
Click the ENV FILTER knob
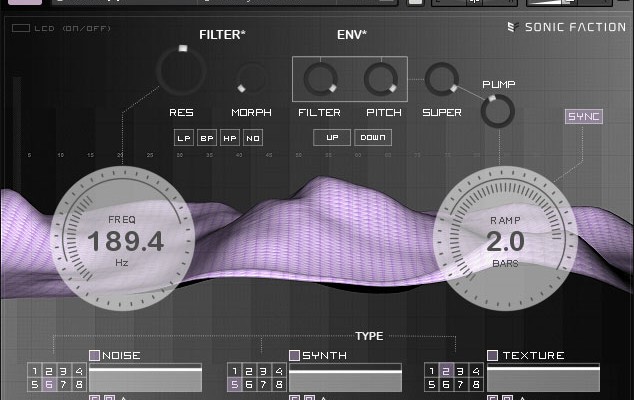pos(320,78)
